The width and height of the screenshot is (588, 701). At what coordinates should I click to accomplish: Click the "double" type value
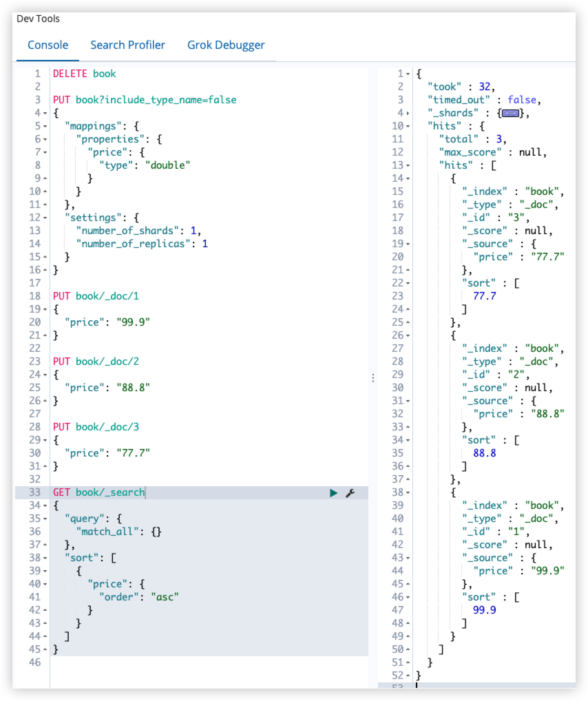[x=168, y=165]
